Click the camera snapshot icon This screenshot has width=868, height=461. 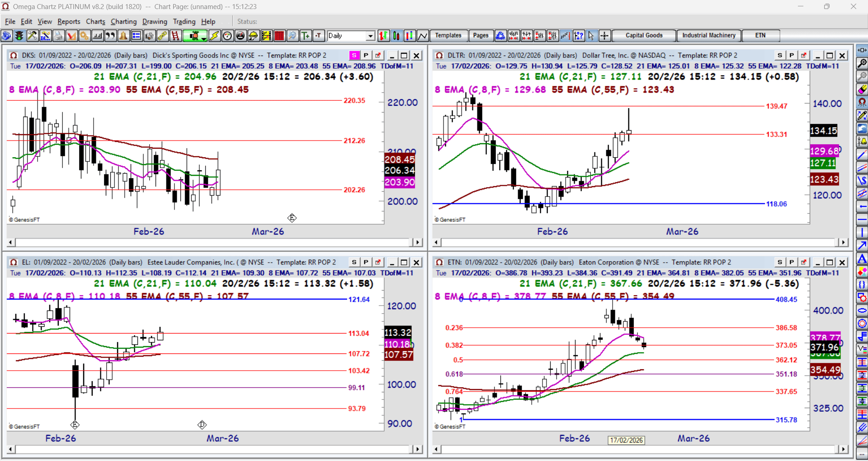[x=150, y=36]
